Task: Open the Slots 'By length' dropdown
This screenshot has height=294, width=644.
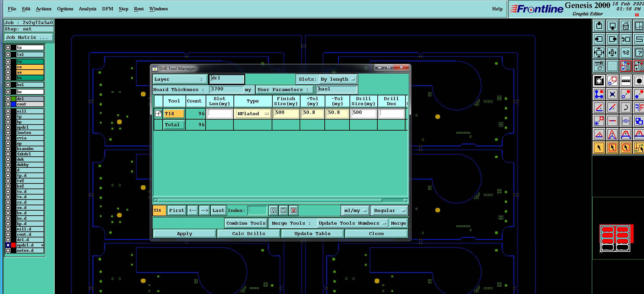Action: [x=338, y=79]
